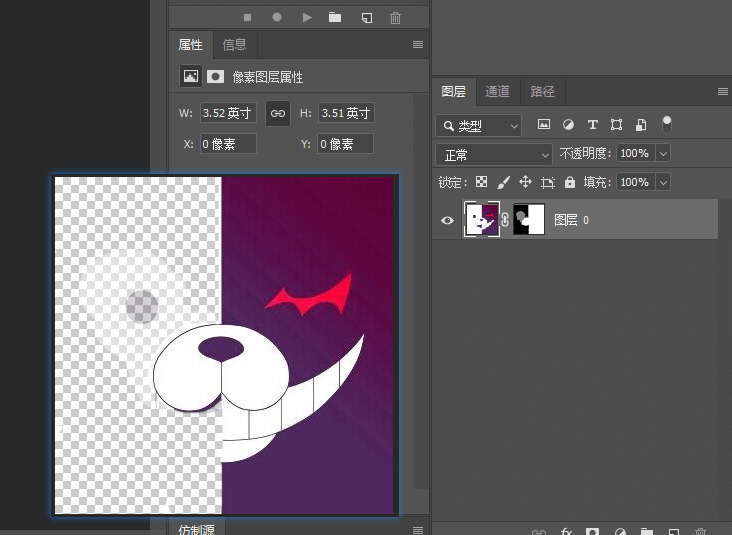Filter for type layers

click(592, 125)
